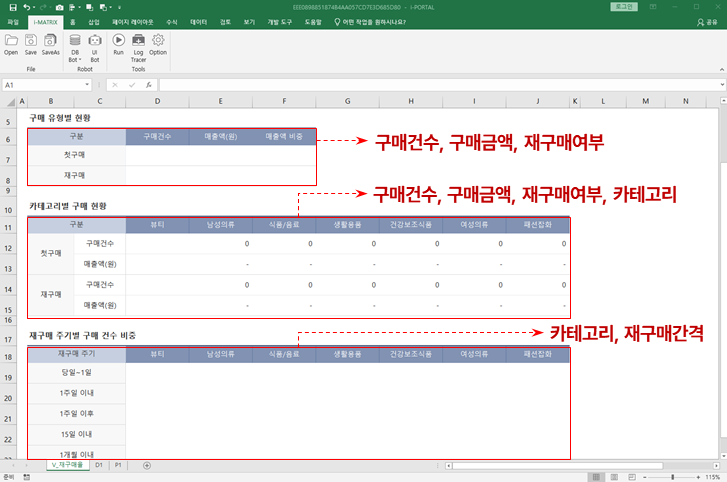727x482 pixels.
Task: Collapse the ribbon with the chevron
Action: pyautogui.click(x=721, y=70)
